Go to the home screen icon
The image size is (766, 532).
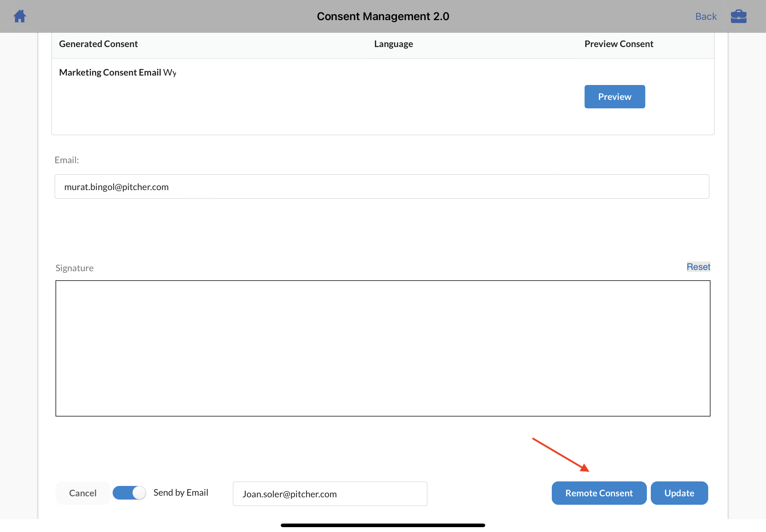[x=20, y=16]
